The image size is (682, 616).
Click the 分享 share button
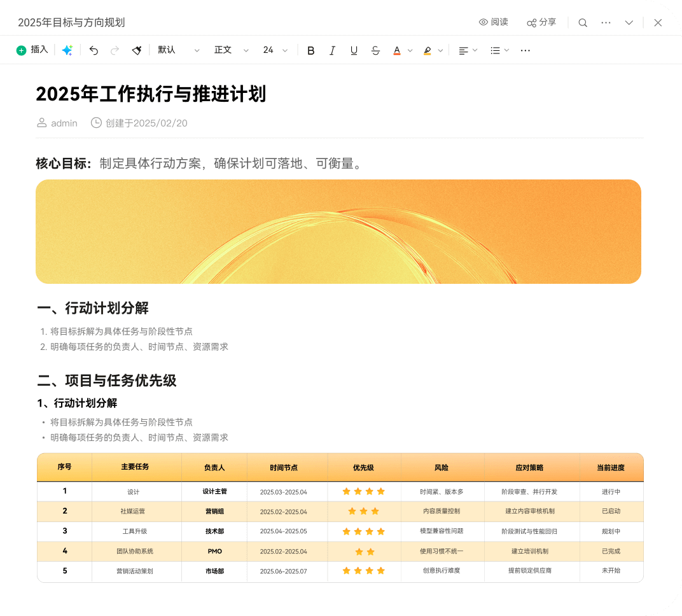pyautogui.click(x=541, y=22)
